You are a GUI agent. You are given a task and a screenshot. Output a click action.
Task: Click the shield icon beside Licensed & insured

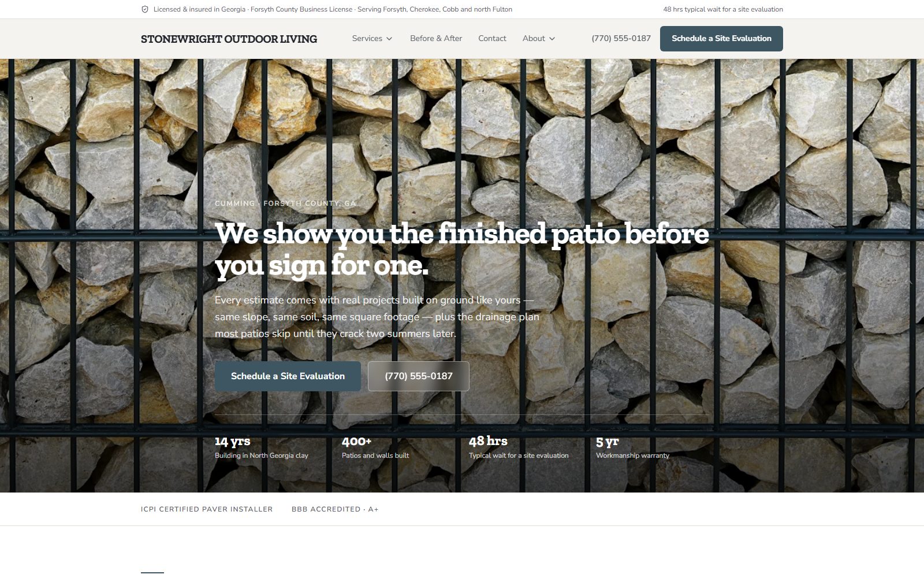[x=145, y=9]
